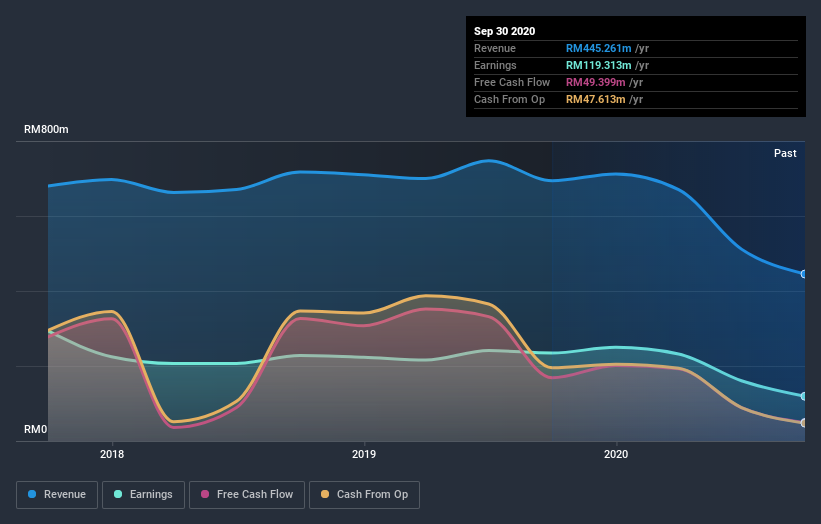The height and width of the screenshot is (524, 821).
Task: Select the Cash From Op endpoint marker
Action: point(803,422)
